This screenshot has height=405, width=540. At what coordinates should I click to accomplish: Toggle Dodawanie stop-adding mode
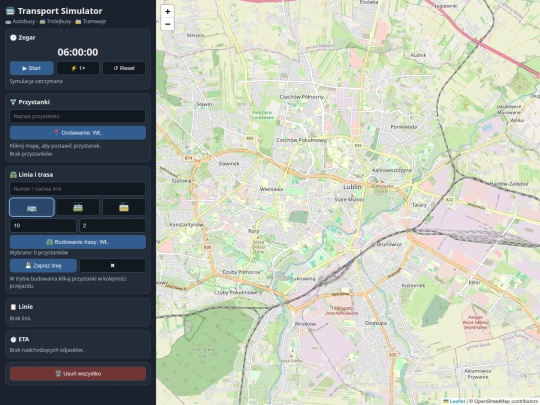click(78, 133)
